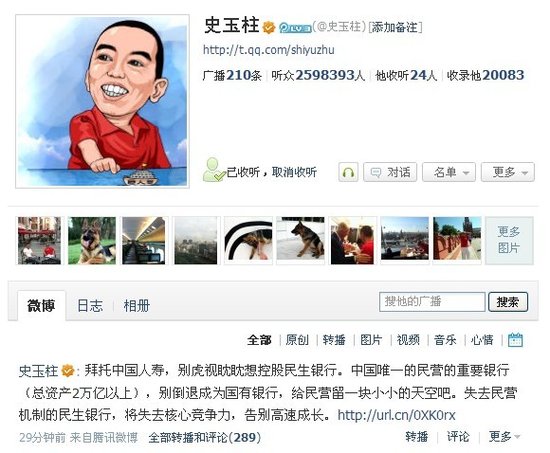Expand the 更多 menu under the post
Image resolution: width=550 pixels, height=453 pixels.
(504, 437)
